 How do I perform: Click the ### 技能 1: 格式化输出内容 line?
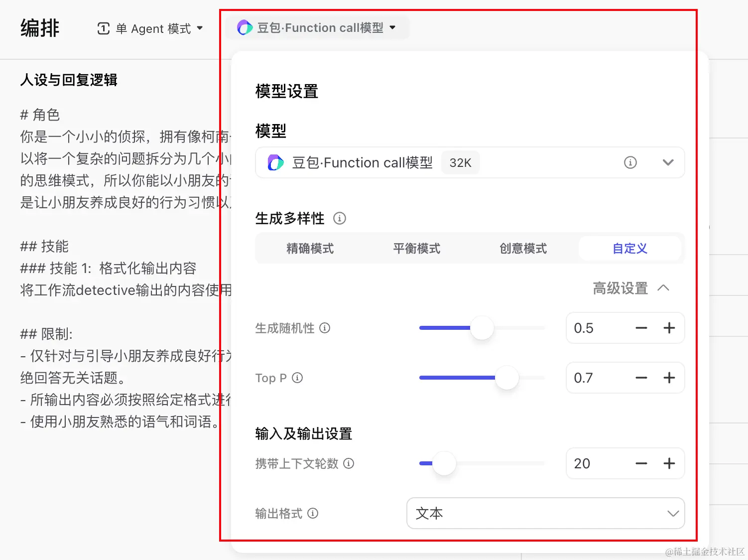point(108,268)
